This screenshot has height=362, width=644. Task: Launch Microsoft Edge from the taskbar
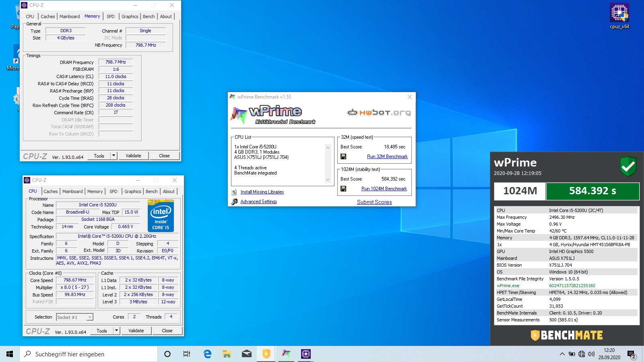click(207, 354)
